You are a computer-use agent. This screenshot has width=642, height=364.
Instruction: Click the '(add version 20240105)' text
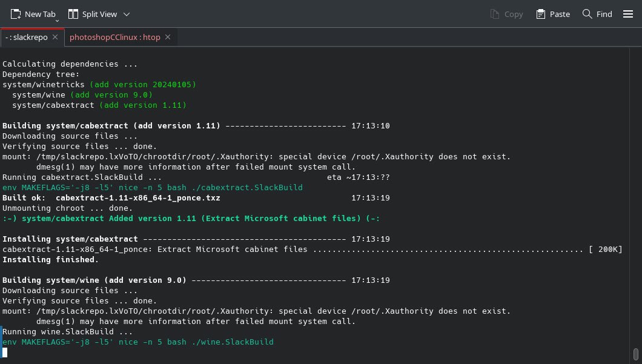(x=143, y=84)
